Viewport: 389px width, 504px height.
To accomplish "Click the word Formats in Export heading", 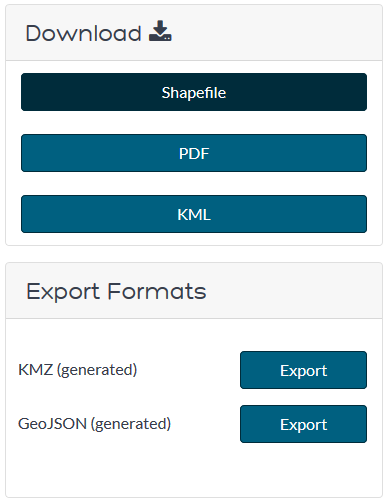I will point(157,291).
